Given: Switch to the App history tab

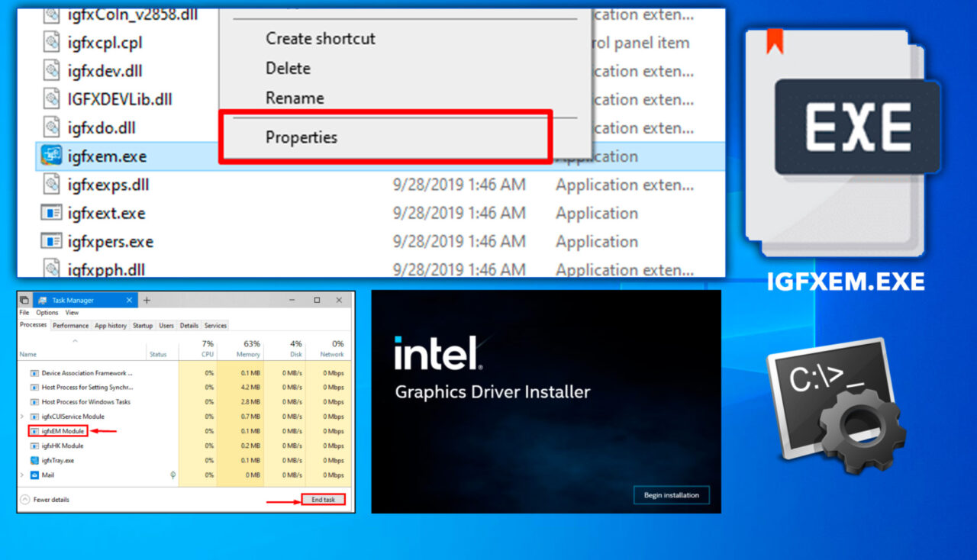Looking at the screenshot, I should pos(111,326).
